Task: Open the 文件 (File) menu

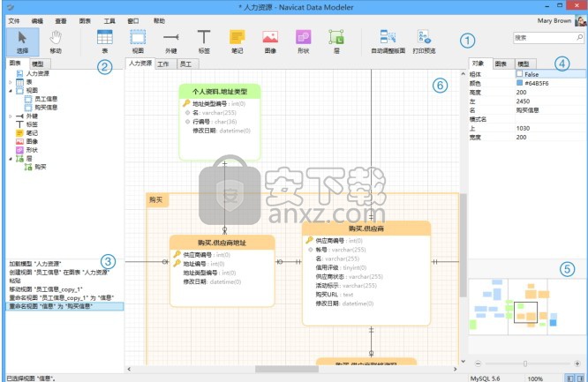Action: [x=14, y=21]
